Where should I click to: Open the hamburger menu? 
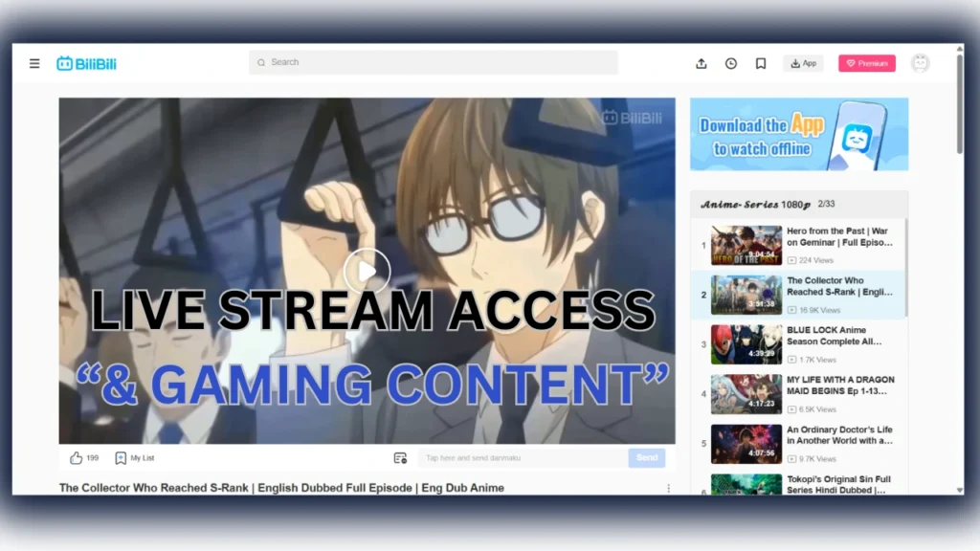point(34,64)
